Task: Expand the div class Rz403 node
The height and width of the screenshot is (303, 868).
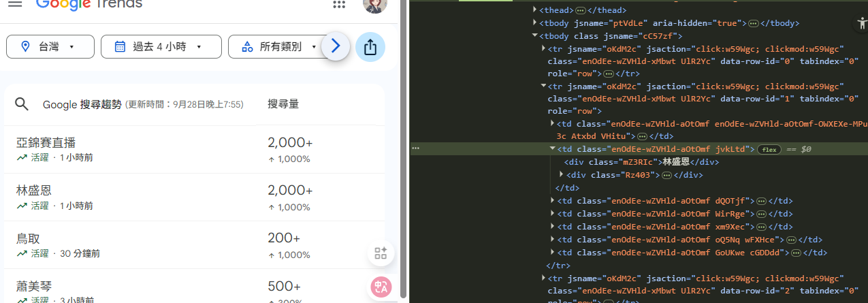Action: 560,174
